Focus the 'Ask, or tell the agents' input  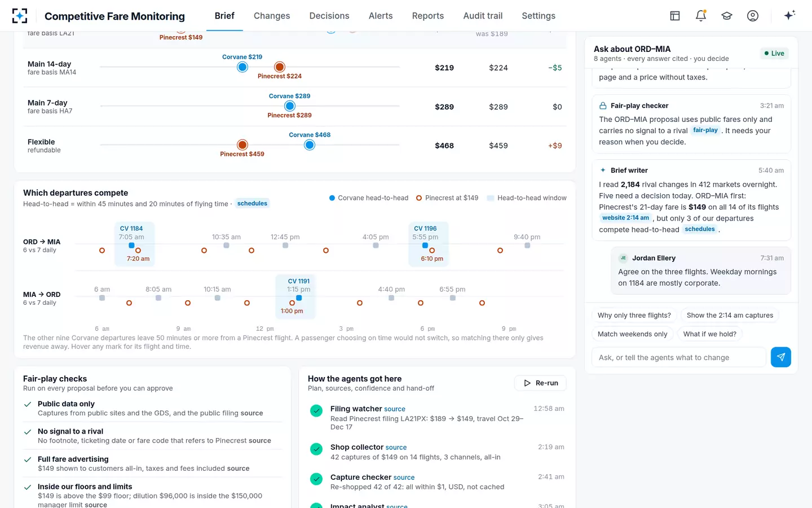(679, 357)
